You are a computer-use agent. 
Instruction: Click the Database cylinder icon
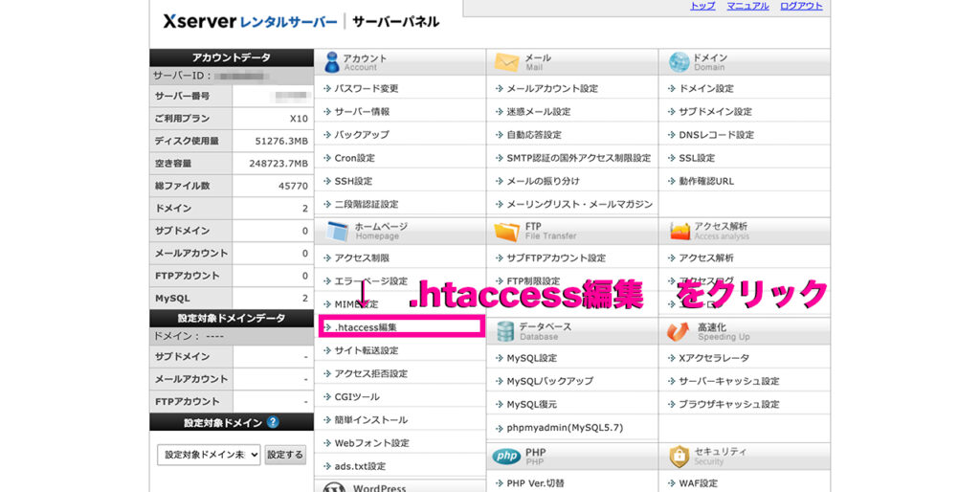pos(505,331)
